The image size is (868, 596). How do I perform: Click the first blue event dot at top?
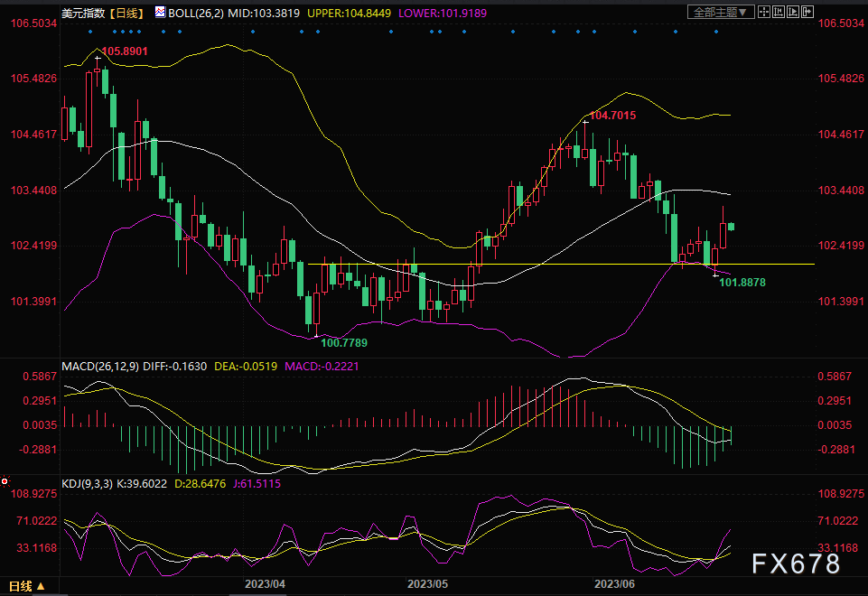(90, 32)
